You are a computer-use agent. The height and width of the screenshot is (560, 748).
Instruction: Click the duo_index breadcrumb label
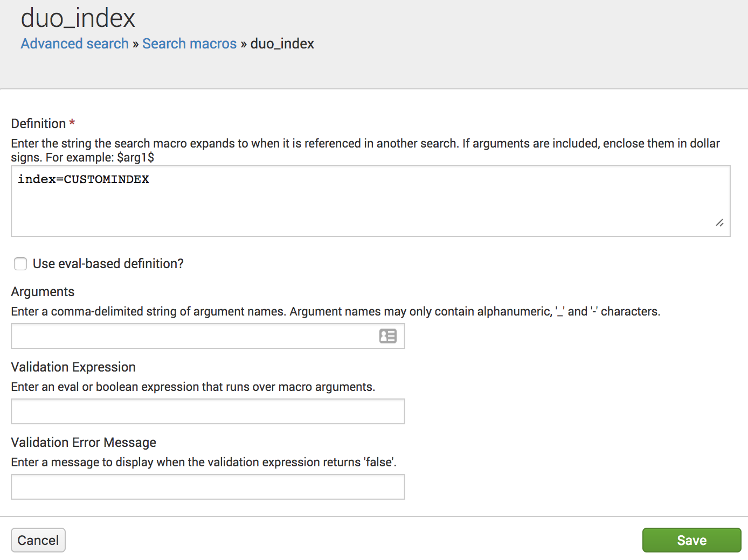pos(282,43)
